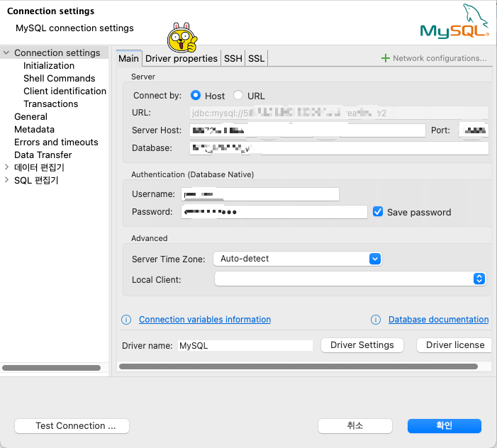Image resolution: width=497 pixels, height=448 pixels.
Task: Open the Database documentation link
Action: coord(439,320)
